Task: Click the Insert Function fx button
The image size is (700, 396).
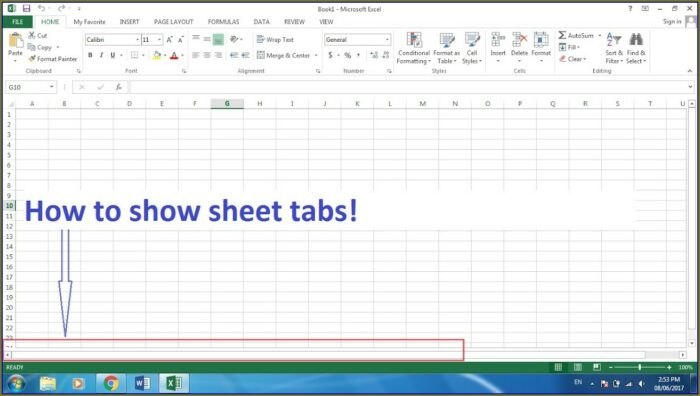Action: point(118,87)
